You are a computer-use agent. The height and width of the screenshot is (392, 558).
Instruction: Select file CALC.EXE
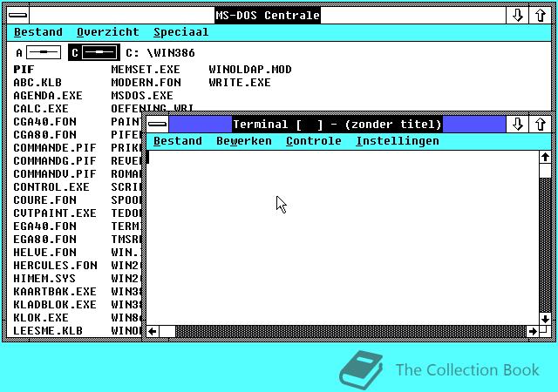click(41, 109)
